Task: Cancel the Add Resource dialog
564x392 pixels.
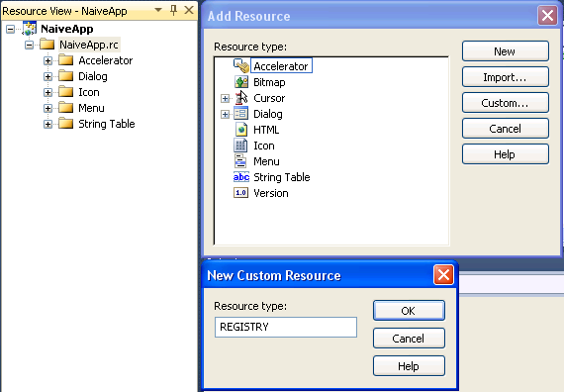Action: point(506,129)
